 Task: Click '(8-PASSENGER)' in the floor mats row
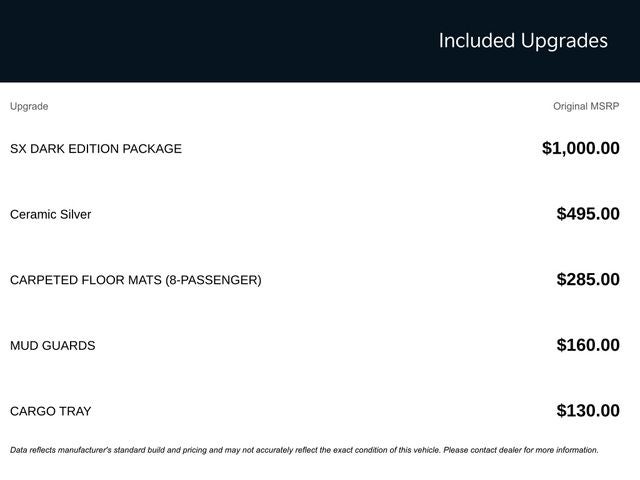pos(214,280)
